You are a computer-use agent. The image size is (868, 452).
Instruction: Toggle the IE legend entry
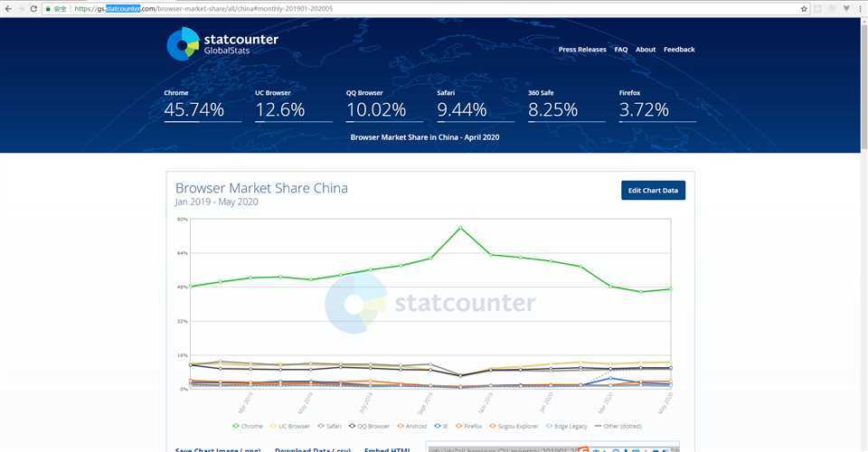[x=441, y=426]
